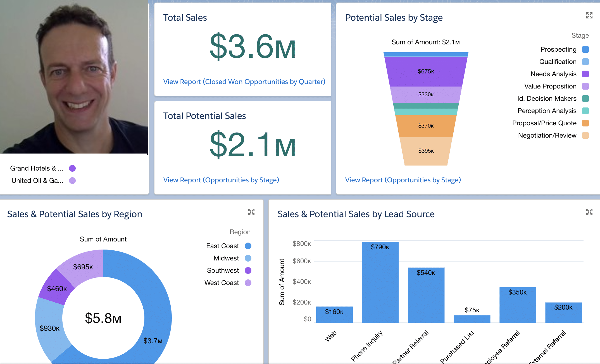Viewport: 600px width, 364px height.
Task: Click the United Oil & Gas legend swatch
Action: [x=72, y=181]
